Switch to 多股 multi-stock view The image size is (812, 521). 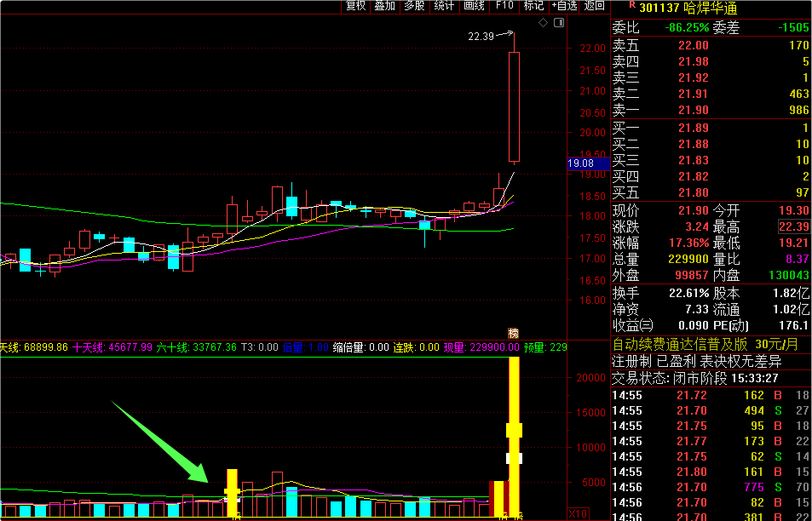pyautogui.click(x=414, y=6)
